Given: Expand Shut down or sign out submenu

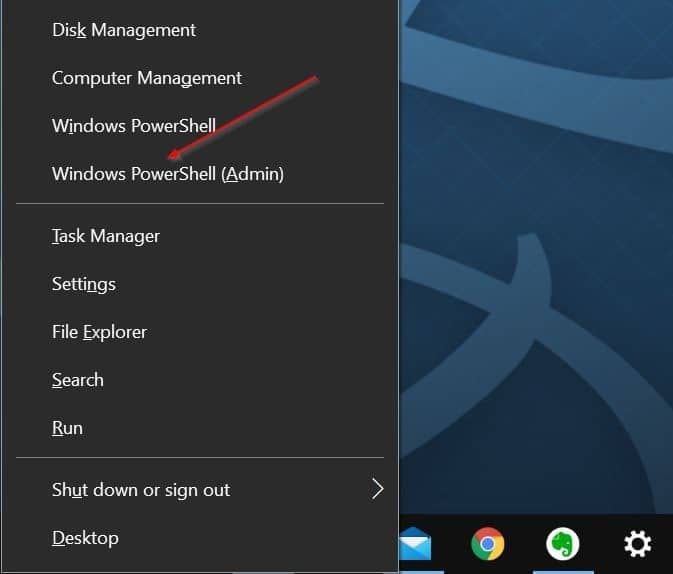Looking at the screenshot, I should coord(200,490).
